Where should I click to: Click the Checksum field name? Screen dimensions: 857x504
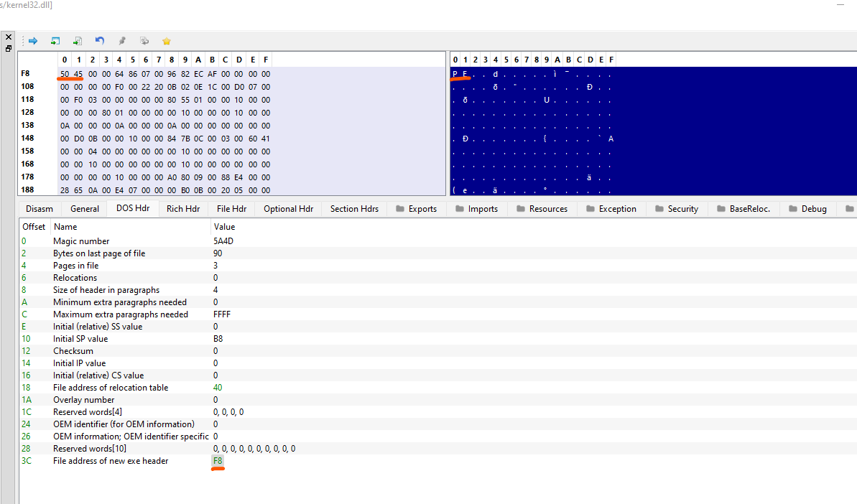73,351
